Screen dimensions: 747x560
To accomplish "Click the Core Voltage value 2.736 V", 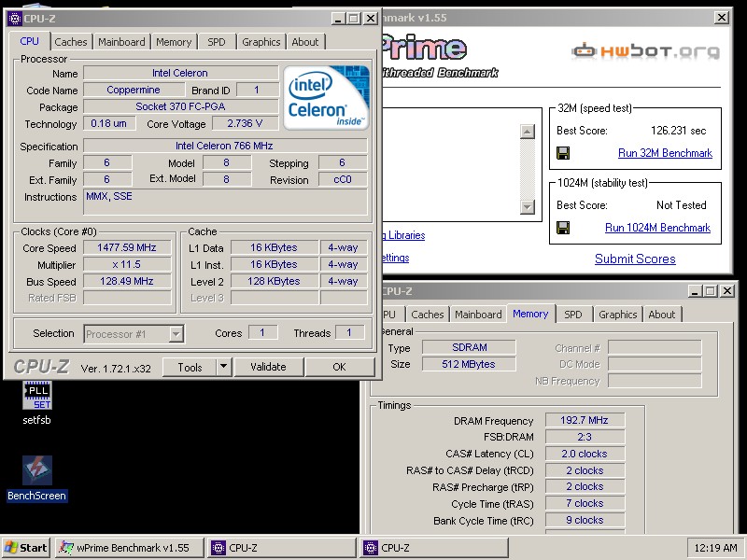I will (245, 123).
